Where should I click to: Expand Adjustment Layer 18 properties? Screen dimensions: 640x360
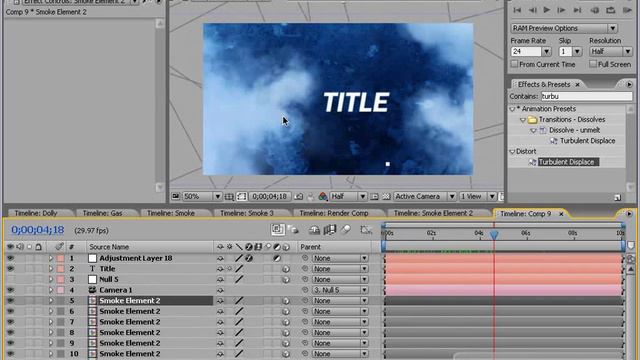click(x=51, y=258)
